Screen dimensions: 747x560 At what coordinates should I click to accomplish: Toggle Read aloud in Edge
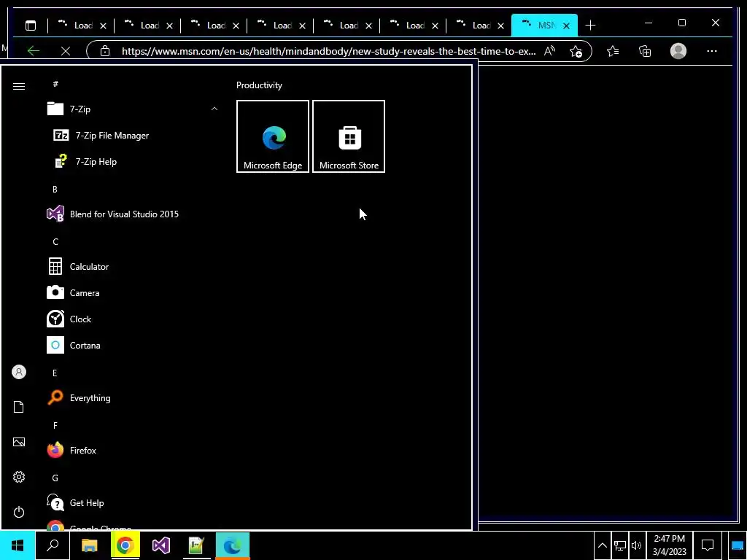[x=549, y=51]
